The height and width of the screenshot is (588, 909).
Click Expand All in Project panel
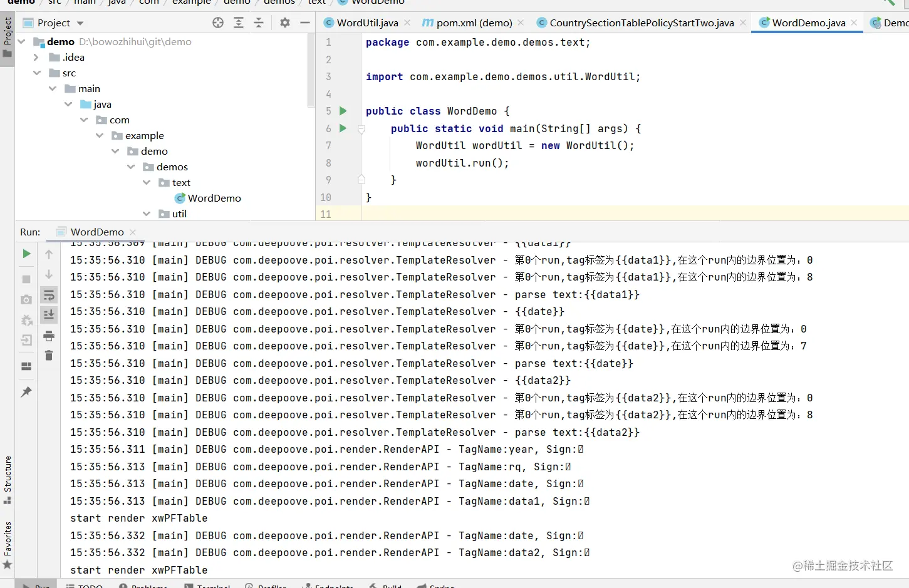tap(239, 23)
